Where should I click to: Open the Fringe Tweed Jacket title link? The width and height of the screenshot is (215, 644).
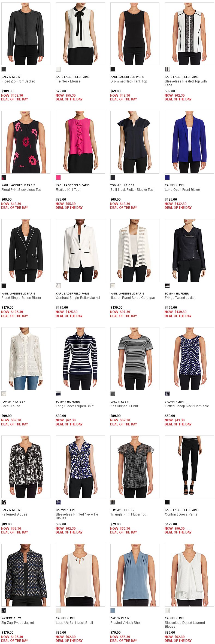(x=180, y=298)
